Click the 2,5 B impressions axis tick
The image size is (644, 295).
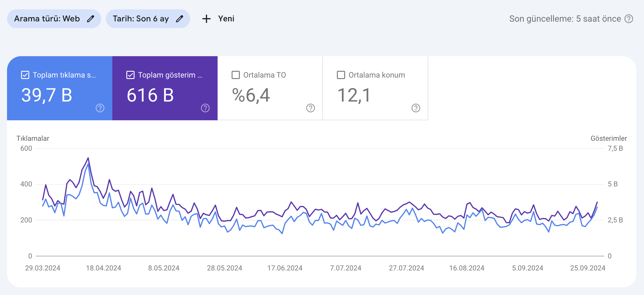(x=615, y=220)
